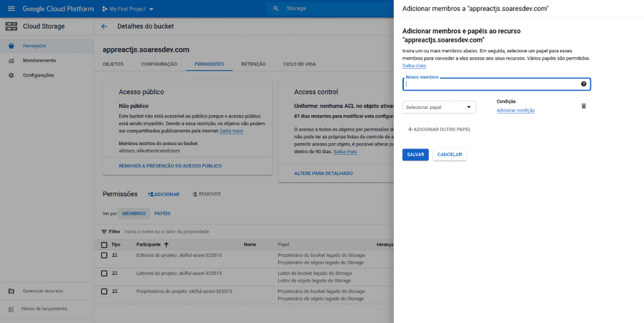Click the back arrow beside Detalhes do bucket
The width and height of the screenshot is (644, 323).
coord(104,26)
